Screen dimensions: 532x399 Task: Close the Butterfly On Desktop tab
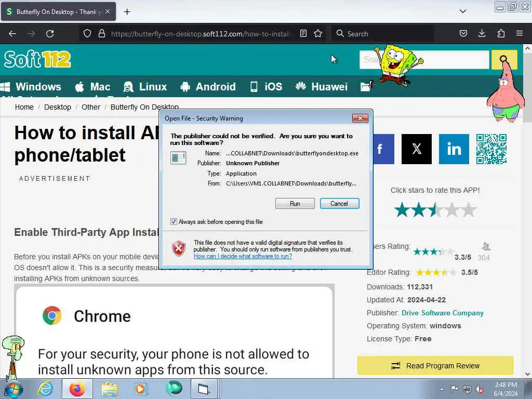point(108,12)
